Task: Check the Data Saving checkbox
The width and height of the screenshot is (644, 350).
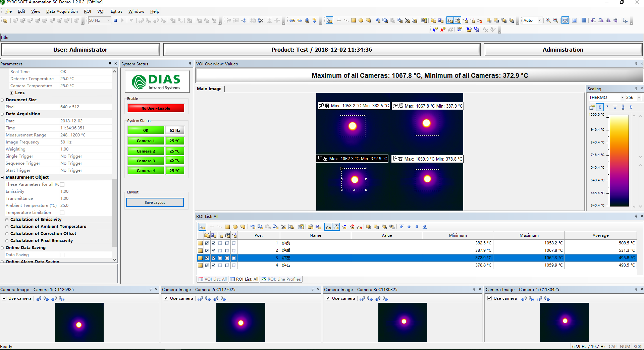Action: [x=62, y=255]
